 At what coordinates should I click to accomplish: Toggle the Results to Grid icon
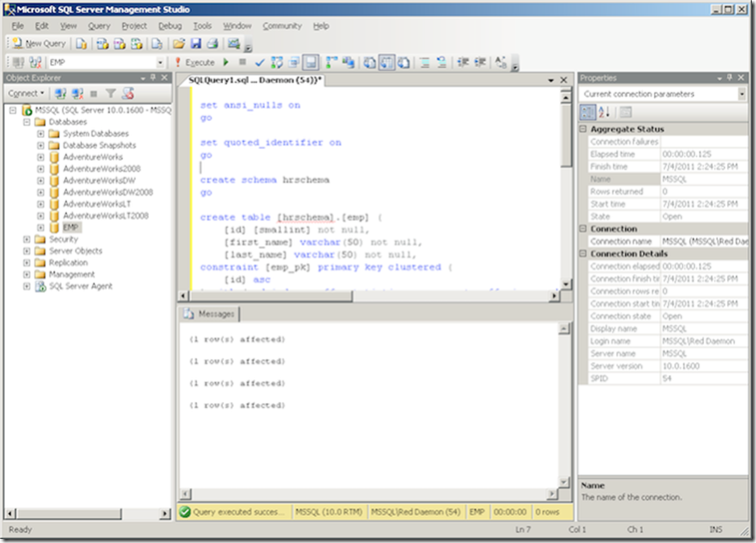(x=386, y=62)
